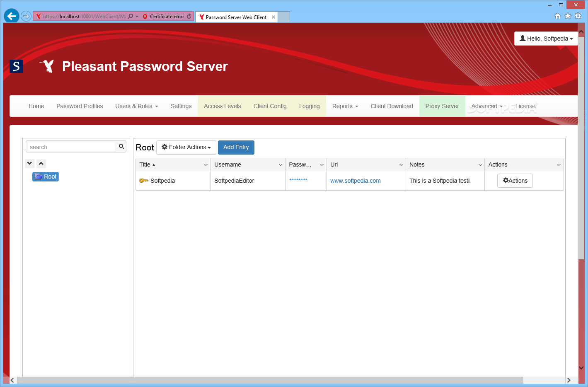
Task: Close the Password Server Web Client tab
Action: pos(273,17)
